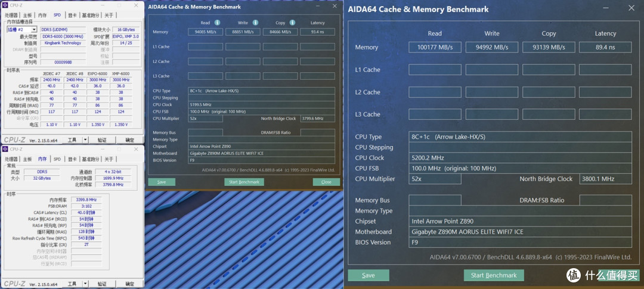Viewport: 644px width, 289px height.
Task: Click the 1699.9 MHz memory controller field
Action: point(113,178)
